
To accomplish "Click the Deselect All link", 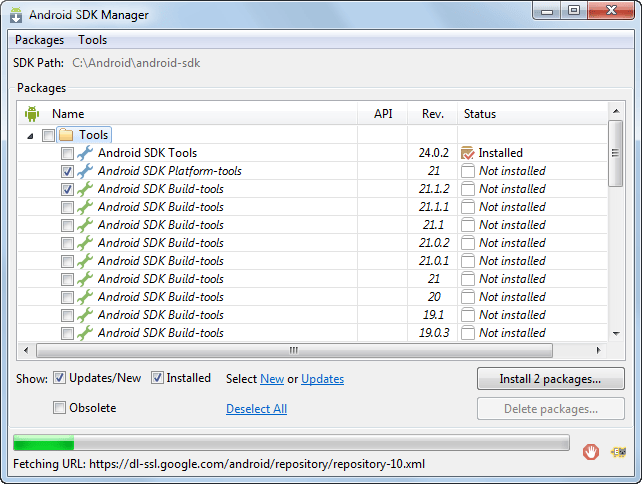I will (x=256, y=409).
